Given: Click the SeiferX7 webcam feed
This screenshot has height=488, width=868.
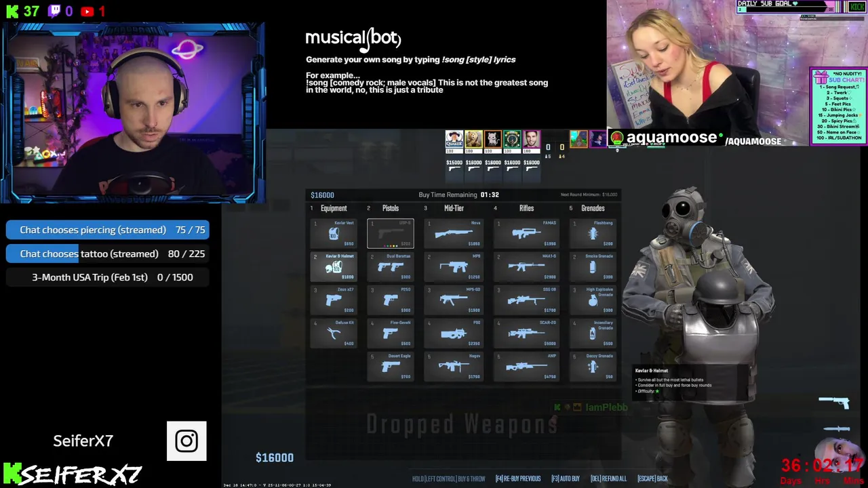Looking at the screenshot, I should (x=133, y=114).
